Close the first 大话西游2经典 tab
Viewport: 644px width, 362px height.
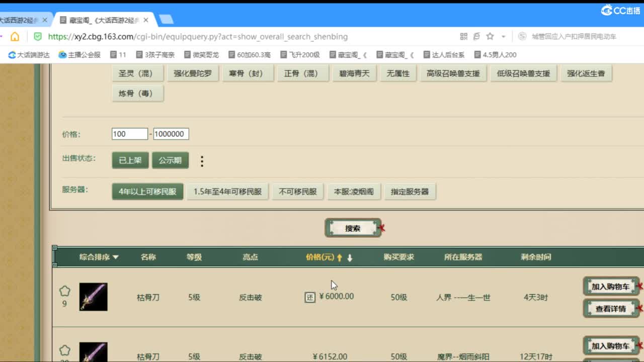(45, 20)
